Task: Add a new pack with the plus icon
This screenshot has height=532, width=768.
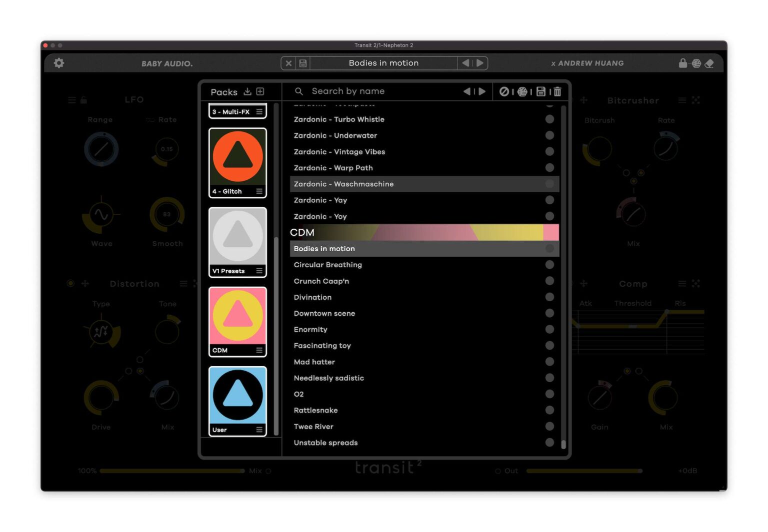Action: point(259,91)
